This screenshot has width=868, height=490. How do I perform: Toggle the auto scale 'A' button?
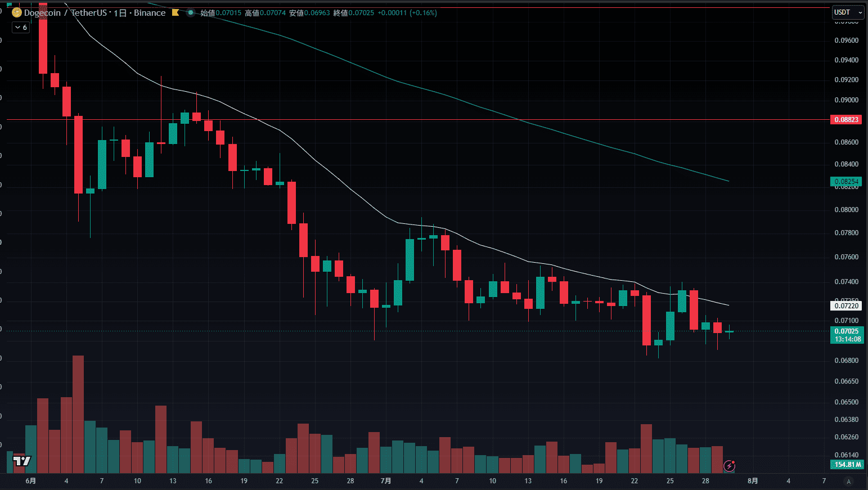click(849, 481)
